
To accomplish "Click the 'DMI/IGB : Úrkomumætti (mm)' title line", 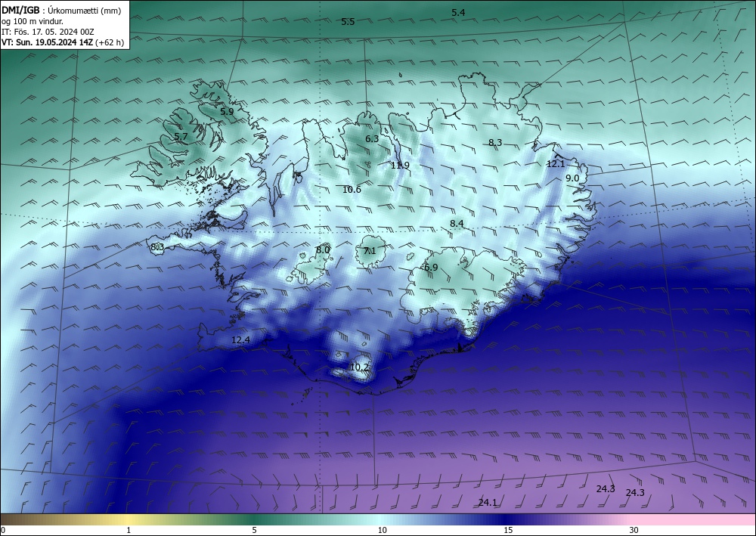I will [x=61, y=11].
